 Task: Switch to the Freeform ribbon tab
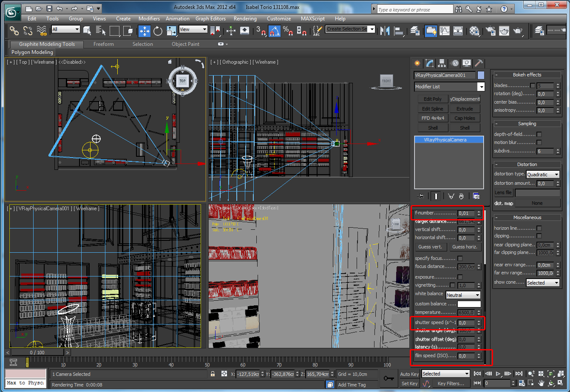(x=104, y=44)
